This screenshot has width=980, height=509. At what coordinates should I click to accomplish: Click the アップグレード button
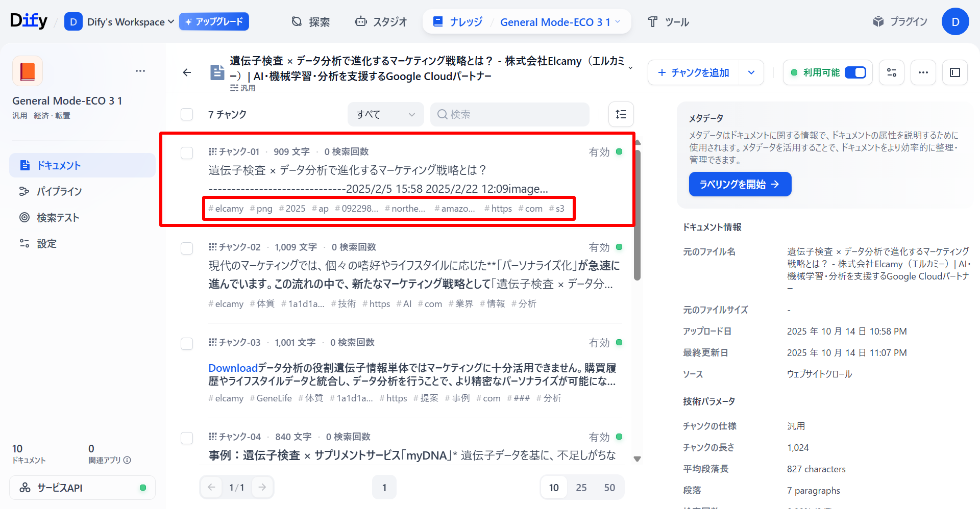[x=214, y=21]
